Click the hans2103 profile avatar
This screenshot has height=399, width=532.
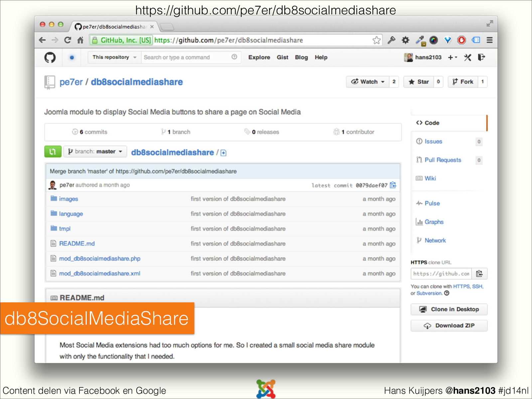click(x=408, y=57)
